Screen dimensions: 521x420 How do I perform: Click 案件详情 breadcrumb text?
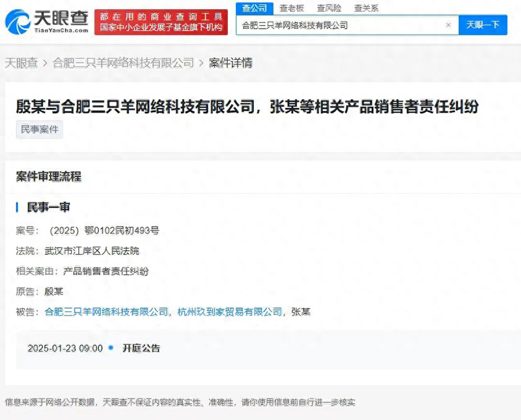[231, 63]
